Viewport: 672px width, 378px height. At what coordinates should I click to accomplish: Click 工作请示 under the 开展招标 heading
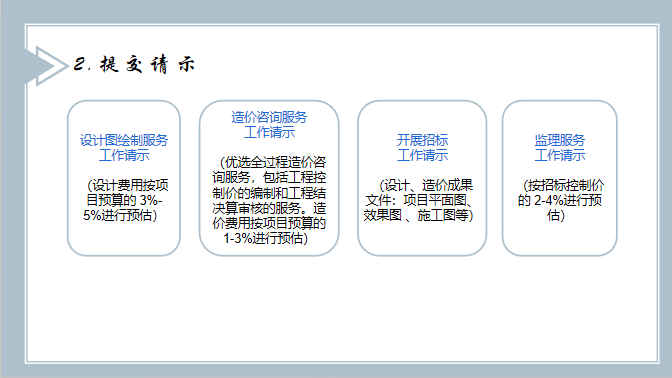(x=422, y=155)
